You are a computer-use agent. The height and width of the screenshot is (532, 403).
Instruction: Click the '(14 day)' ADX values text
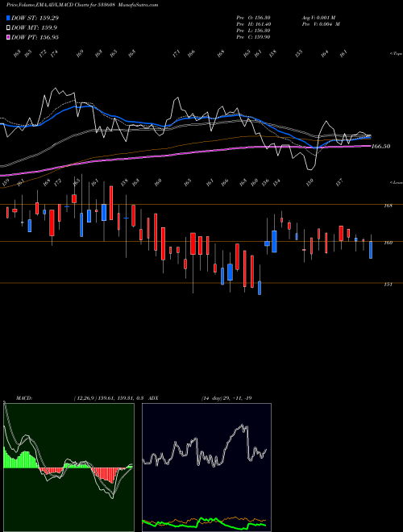click(x=226, y=398)
